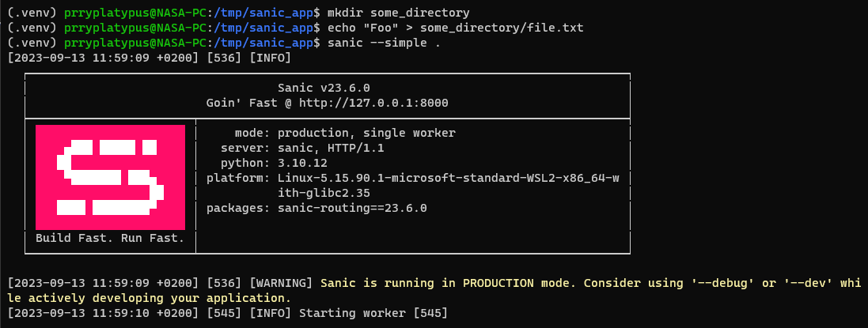Click 'mode: production, single worker' line
This screenshot has height=328, width=868.
(345, 134)
